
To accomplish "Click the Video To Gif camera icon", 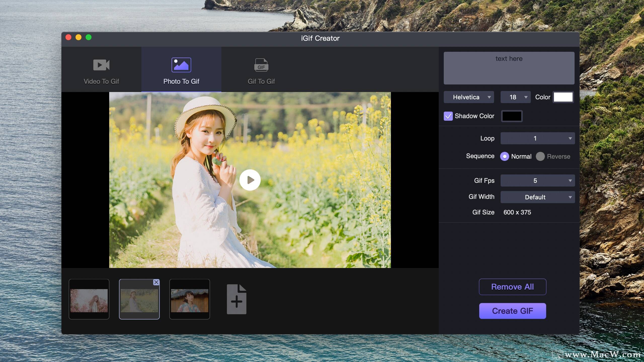I will pos(101,65).
